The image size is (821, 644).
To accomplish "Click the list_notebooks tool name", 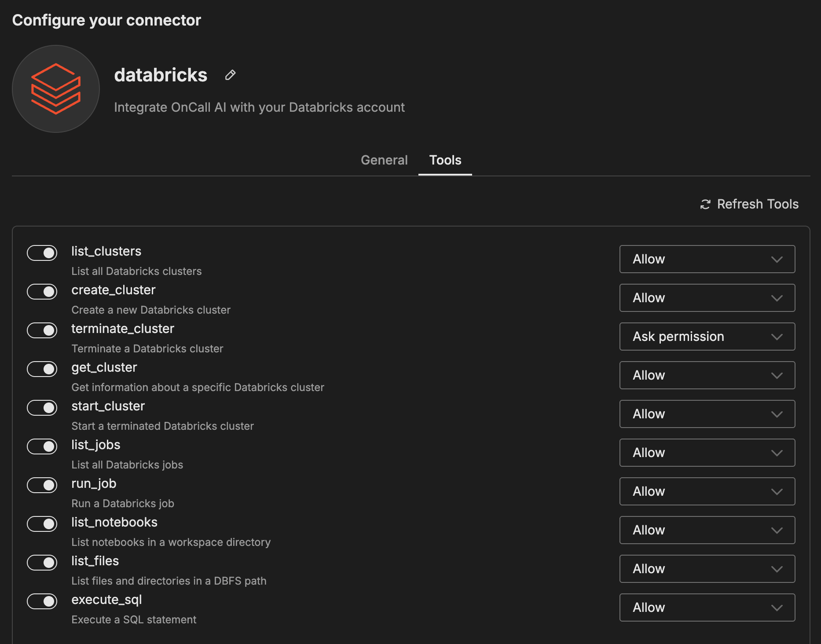I will point(114,522).
